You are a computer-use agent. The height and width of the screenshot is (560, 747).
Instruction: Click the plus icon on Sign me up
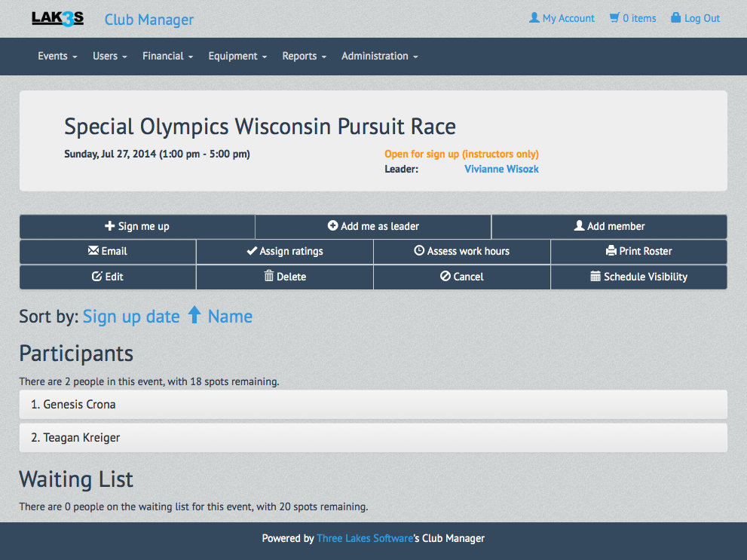tap(109, 226)
